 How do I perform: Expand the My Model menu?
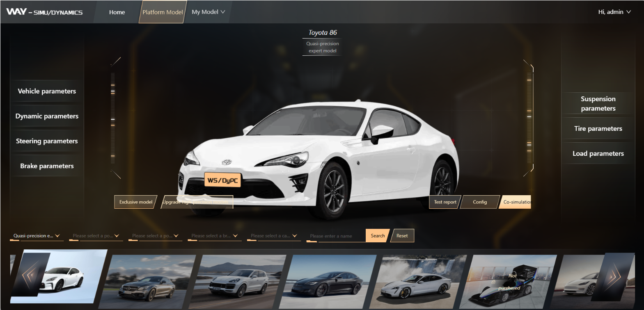(x=209, y=12)
